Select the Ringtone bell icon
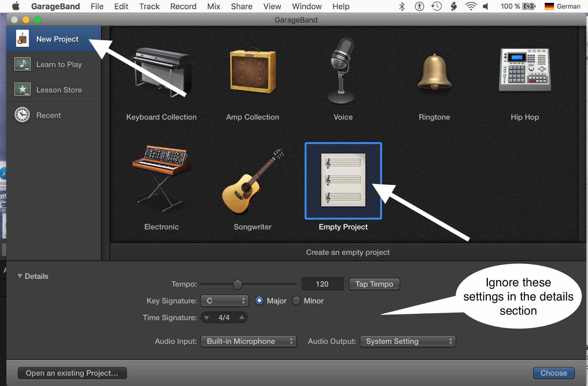This screenshot has width=588, height=386. coord(434,72)
